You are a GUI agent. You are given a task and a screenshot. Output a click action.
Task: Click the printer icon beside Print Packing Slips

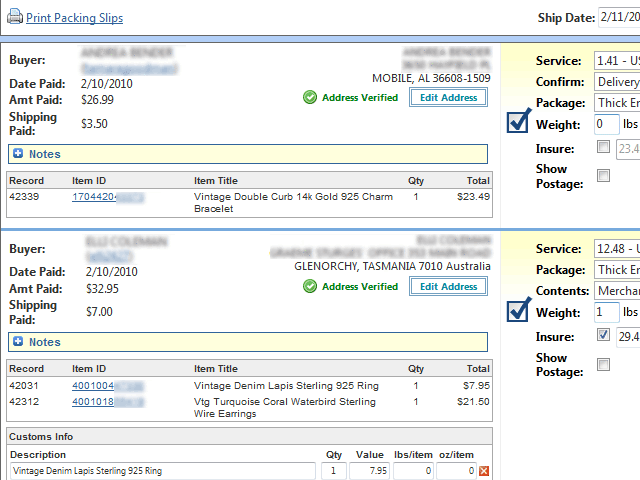pos(15,18)
